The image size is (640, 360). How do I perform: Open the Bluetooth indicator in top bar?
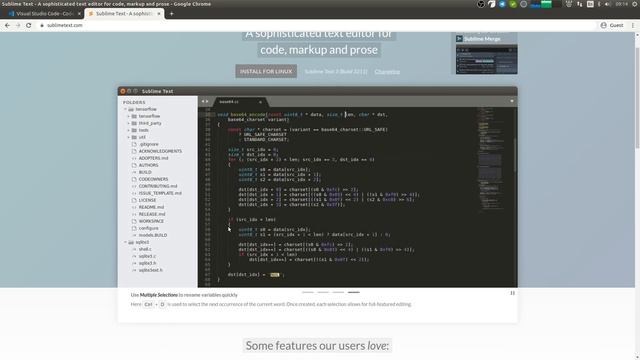click(x=599, y=4)
